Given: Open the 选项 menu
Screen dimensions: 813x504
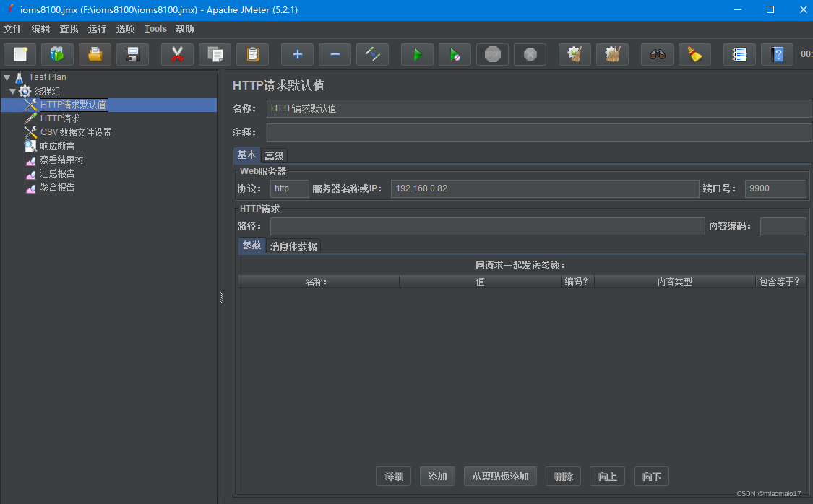Looking at the screenshot, I should (x=126, y=29).
